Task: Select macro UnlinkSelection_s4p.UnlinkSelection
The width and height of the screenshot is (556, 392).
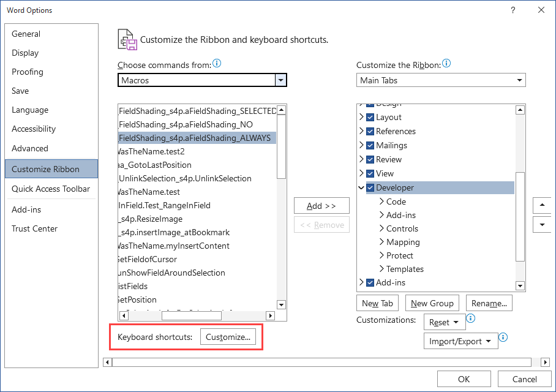Action: click(197, 178)
